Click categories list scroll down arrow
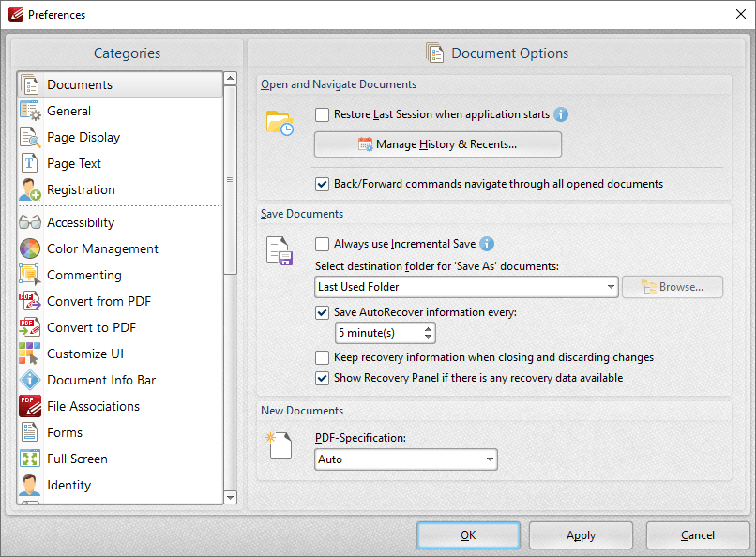This screenshot has width=756, height=557. [x=231, y=497]
